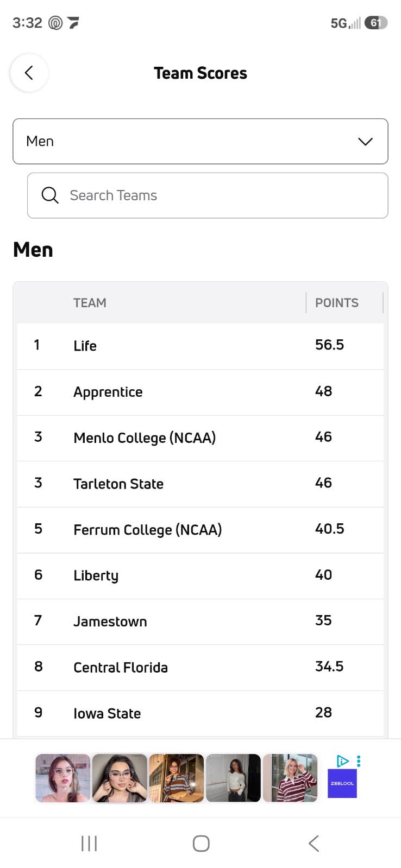
Task: Tap the Android back navigation arrow
Action: 314,843
